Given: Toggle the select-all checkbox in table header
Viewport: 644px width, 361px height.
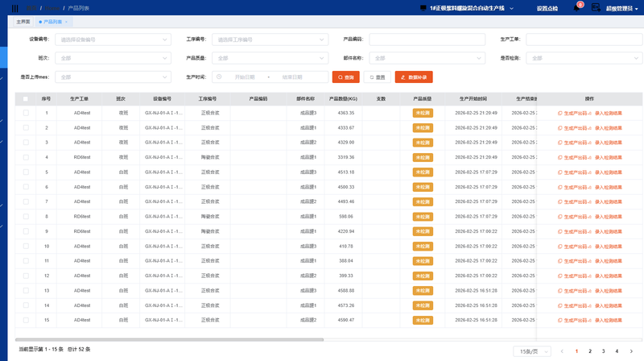Looking at the screenshot, I should pos(26,98).
